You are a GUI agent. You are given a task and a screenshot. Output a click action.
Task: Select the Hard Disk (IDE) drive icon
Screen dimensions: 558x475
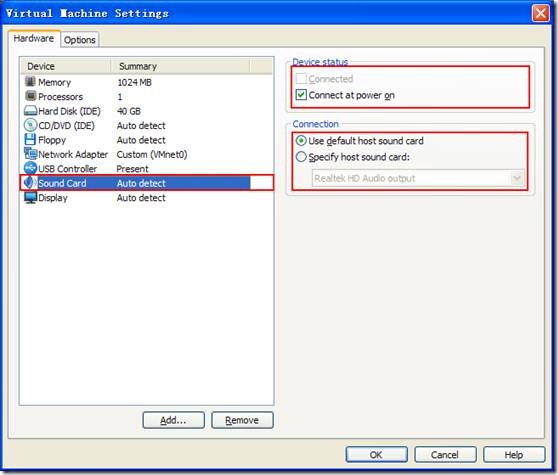click(x=30, y=111)
